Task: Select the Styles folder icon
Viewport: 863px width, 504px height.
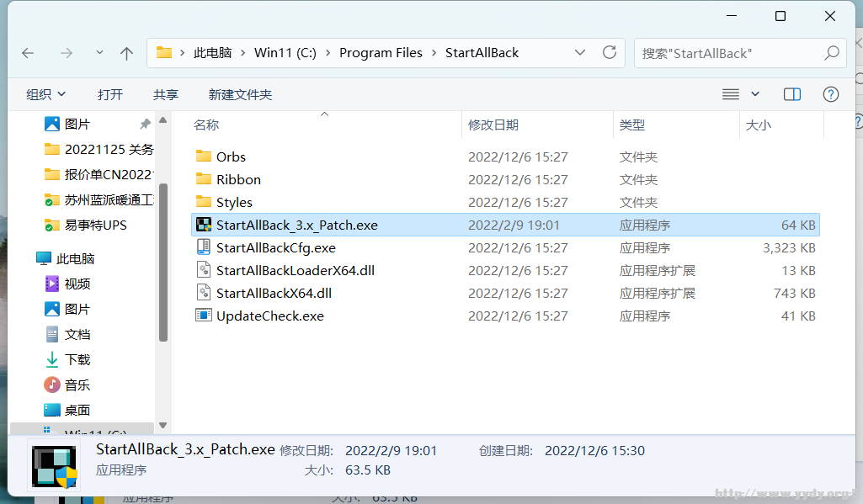Action: [x=204, y=202]
